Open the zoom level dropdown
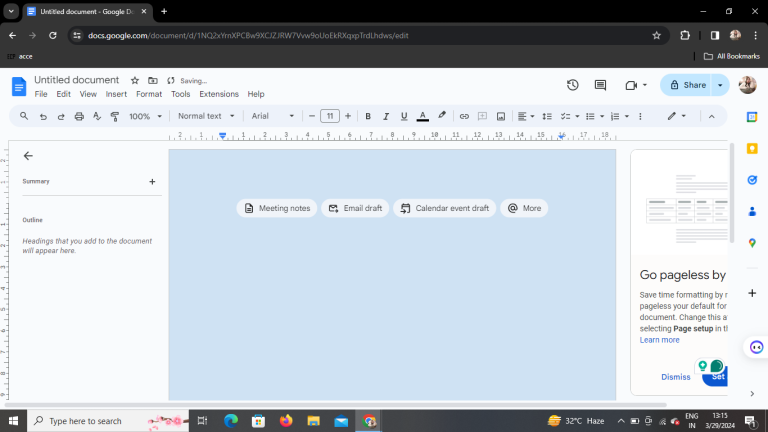768x432 pixels. point(145,117)
